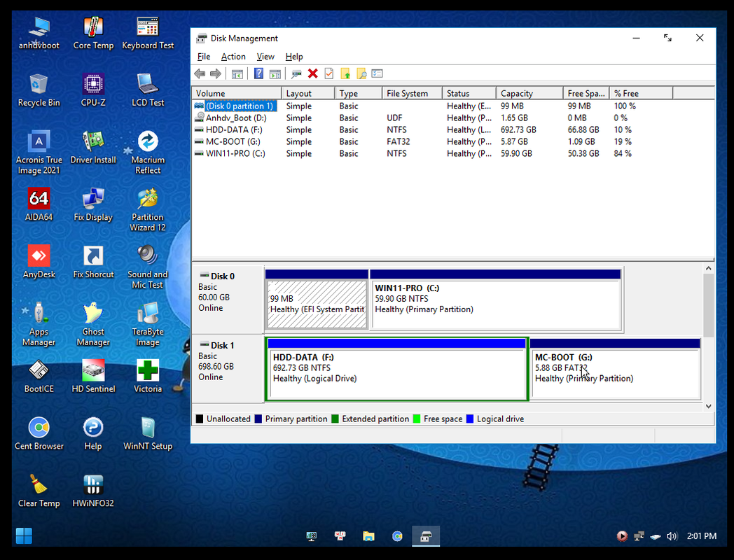Click the folder with green arrow icon
This screenshot has width=734, height=560.
(345, 73)
